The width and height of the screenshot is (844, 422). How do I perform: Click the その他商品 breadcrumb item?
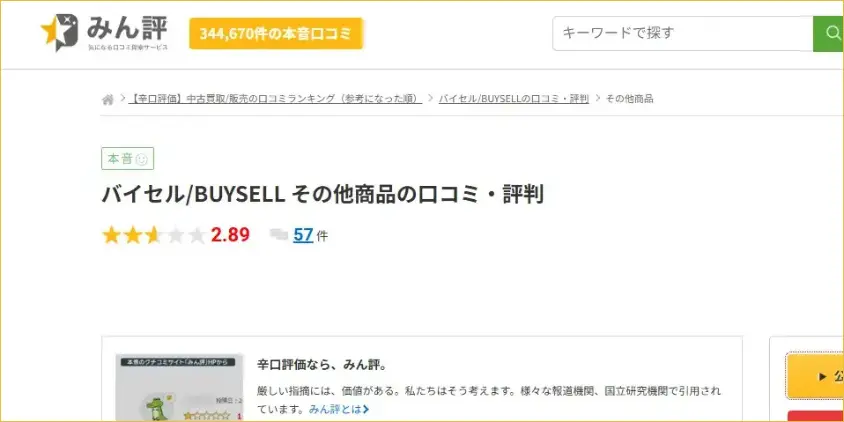tap(630, 99)
